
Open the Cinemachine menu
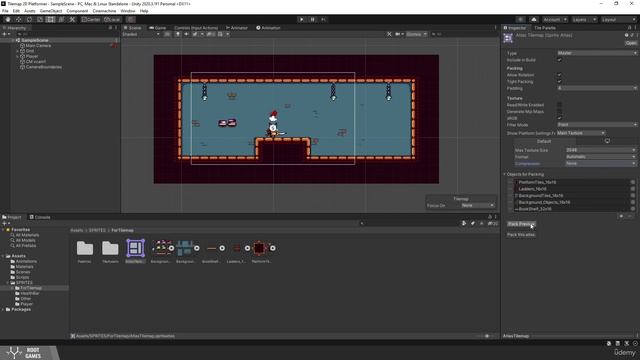point(104,11)
